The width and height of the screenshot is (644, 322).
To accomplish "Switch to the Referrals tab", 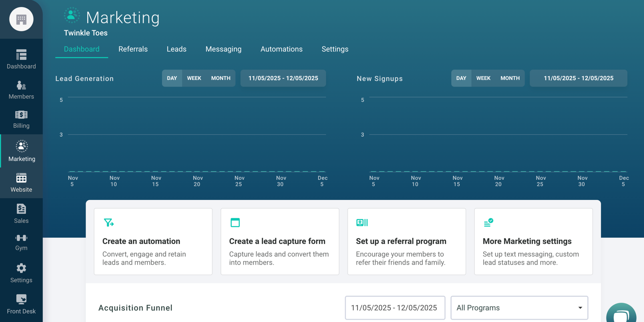I will tap(133, 49).
